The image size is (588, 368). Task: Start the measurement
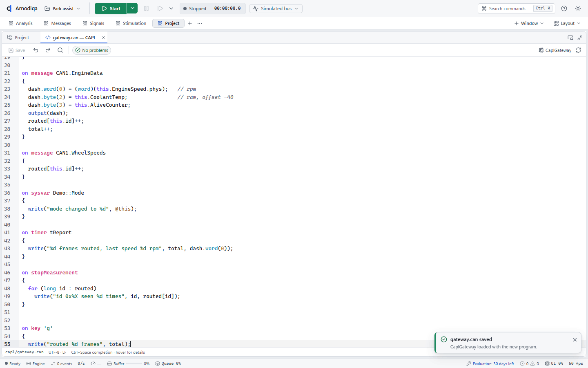point(111,9)
